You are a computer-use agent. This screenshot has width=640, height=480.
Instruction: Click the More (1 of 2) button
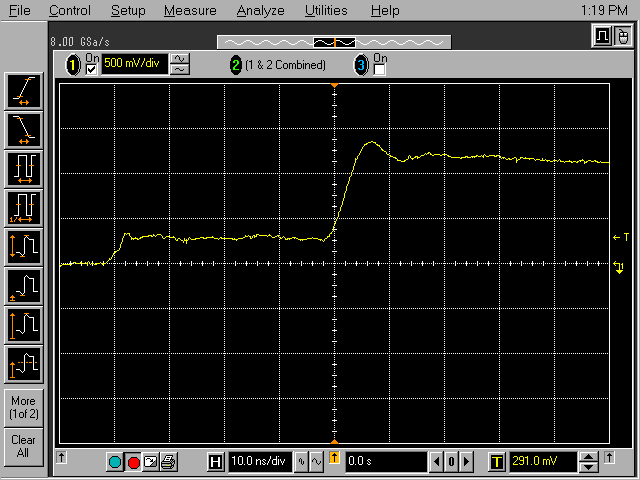tap(24, 407)
